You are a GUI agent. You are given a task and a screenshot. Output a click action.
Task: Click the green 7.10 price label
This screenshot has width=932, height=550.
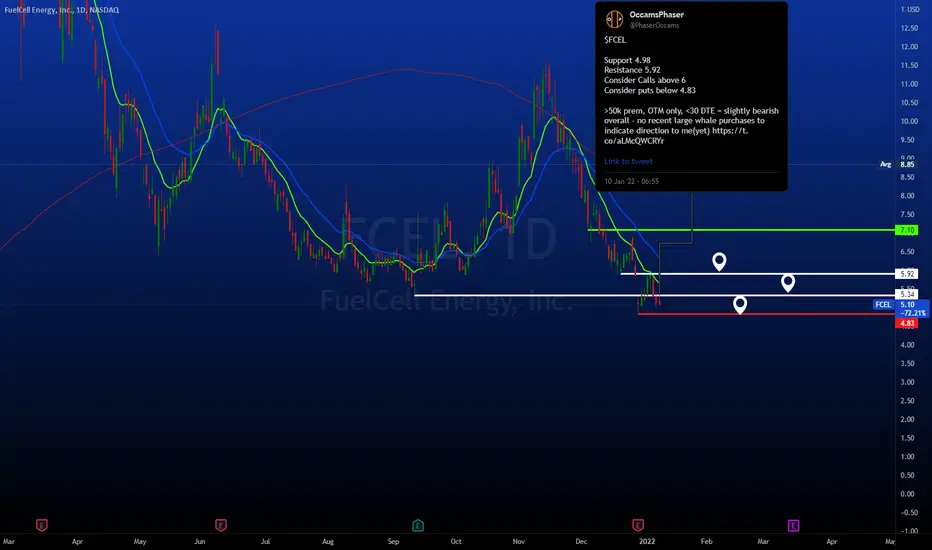(906, 230)
